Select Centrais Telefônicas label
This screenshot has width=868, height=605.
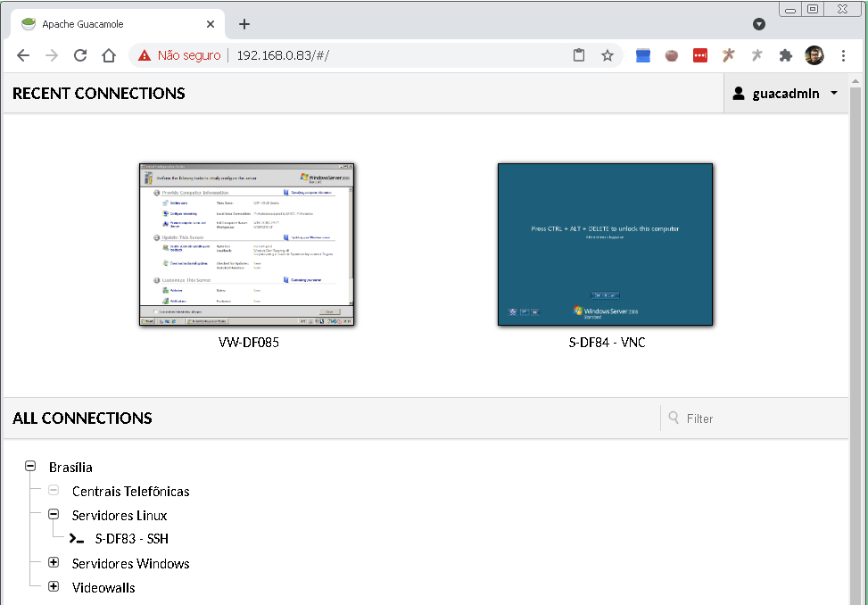point(130,491)
